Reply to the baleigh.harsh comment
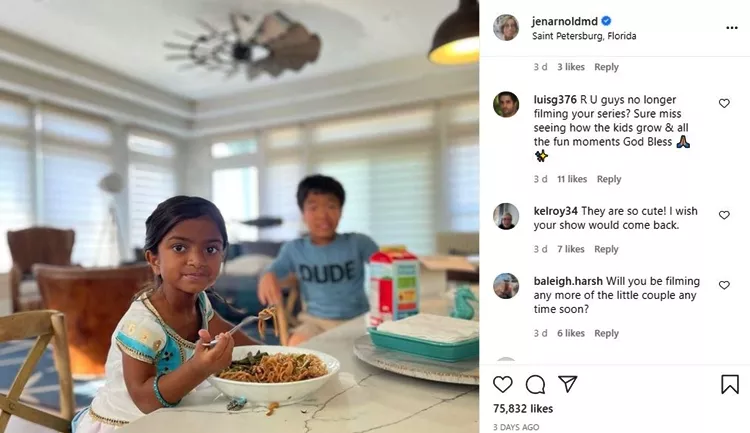750x433 pixels. pyautogui.click(x=606, y=333)
